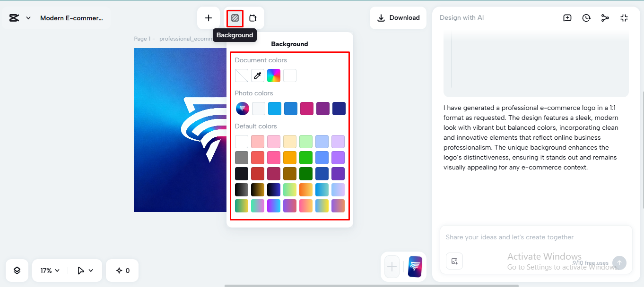The image size is (644, 287).
Task: Open the pointer tool dropdown
Action: [x=85, y=270]
